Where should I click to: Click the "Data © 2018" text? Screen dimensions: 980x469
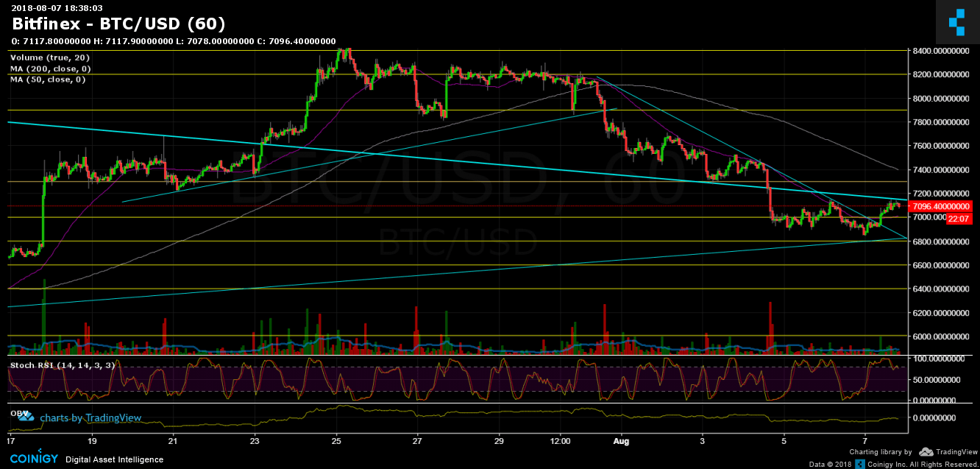point(830,464)
